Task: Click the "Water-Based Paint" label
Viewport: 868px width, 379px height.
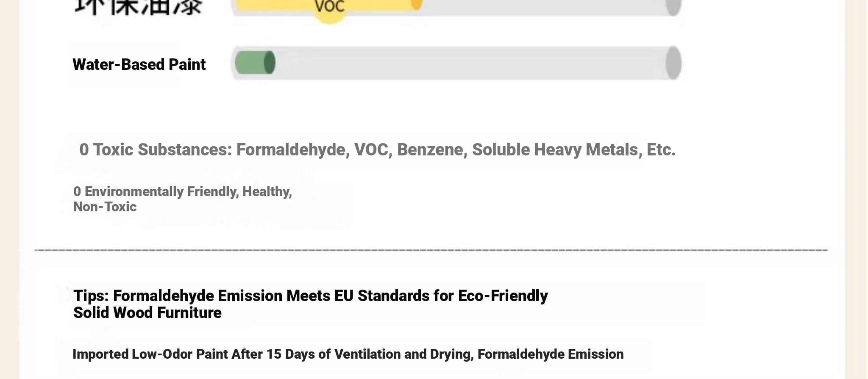Action: [x=139, y=65]
